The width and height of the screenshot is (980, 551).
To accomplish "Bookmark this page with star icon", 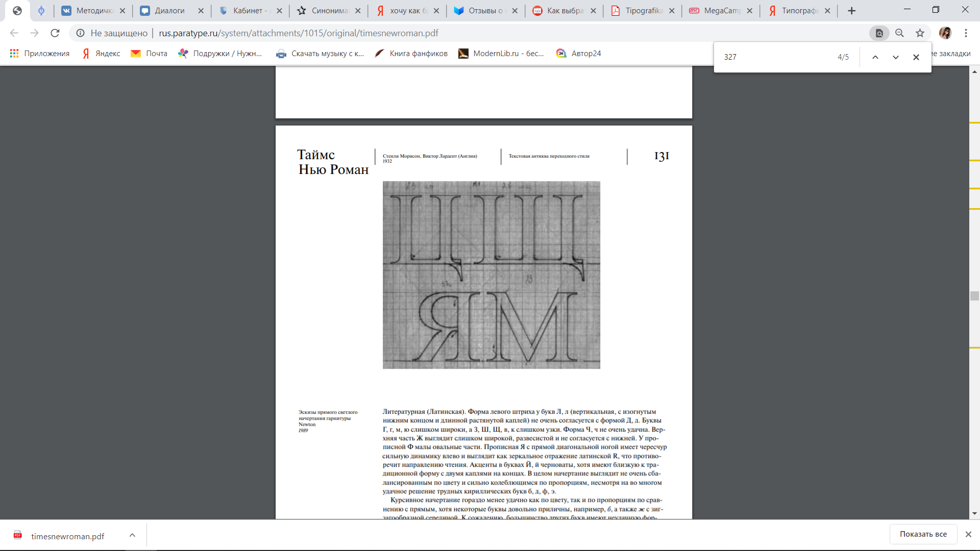I will pos(920,33).
